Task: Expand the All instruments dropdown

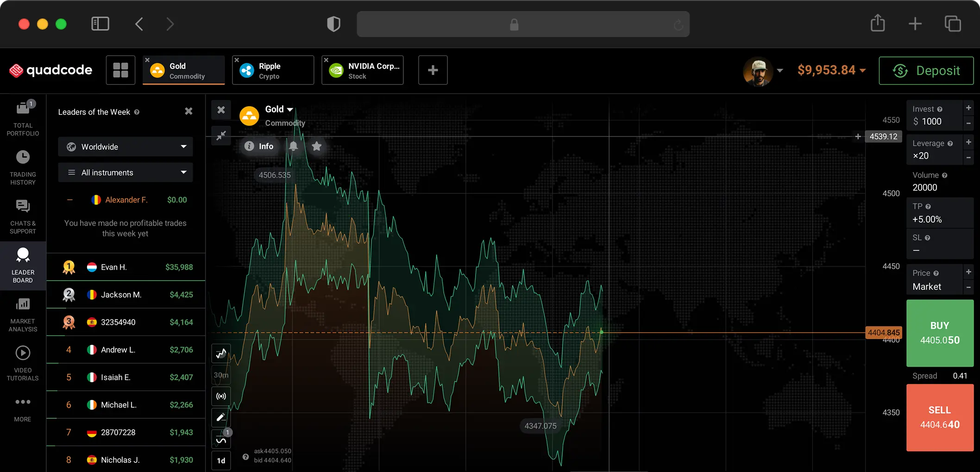Action: (126, 173)
